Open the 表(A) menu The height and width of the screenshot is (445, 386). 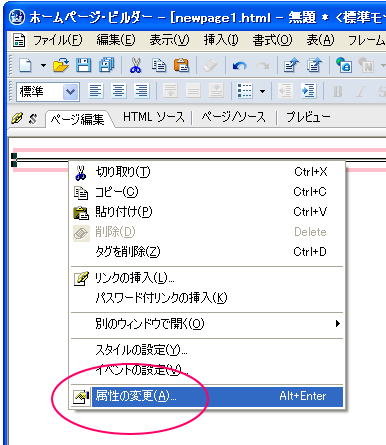[x=320, y=40]
